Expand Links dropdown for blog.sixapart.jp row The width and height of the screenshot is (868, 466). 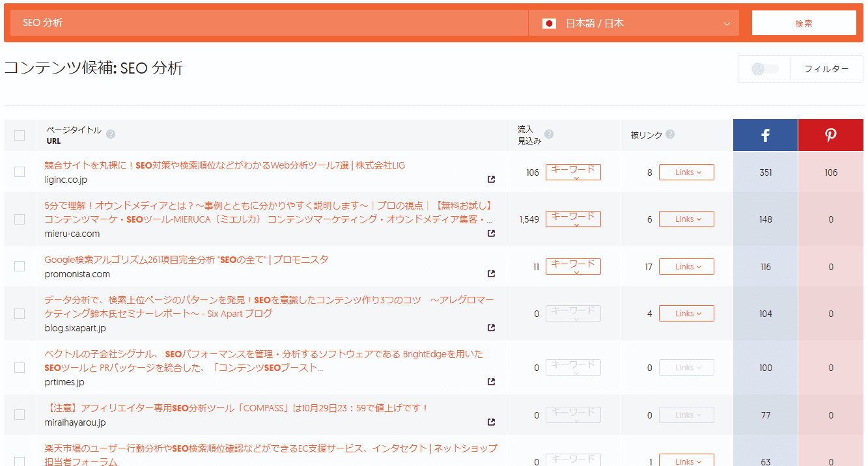click(x=686, y=314)
